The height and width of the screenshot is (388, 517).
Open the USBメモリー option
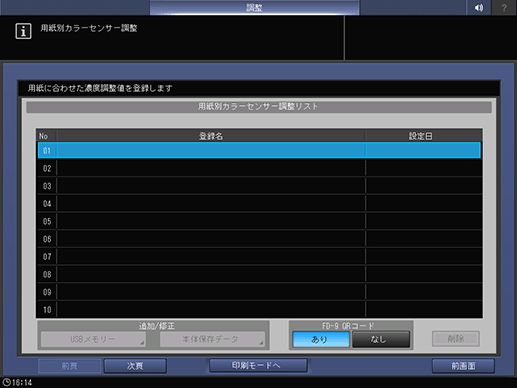pyautogui.click(x=93, y=339)
